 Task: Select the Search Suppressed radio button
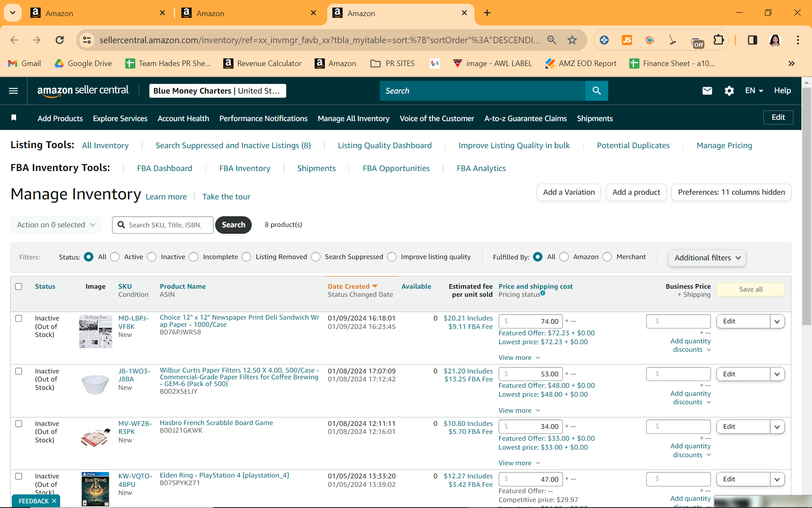(x=316, y=257)
